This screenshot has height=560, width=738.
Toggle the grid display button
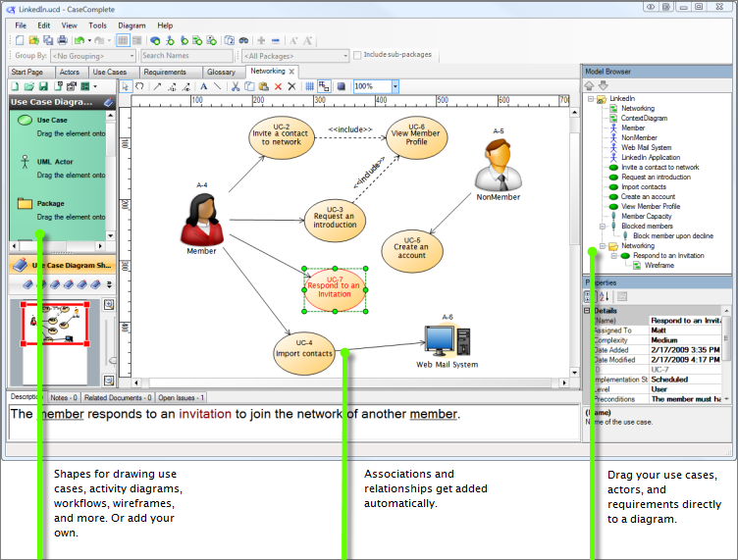pos(309,86)
